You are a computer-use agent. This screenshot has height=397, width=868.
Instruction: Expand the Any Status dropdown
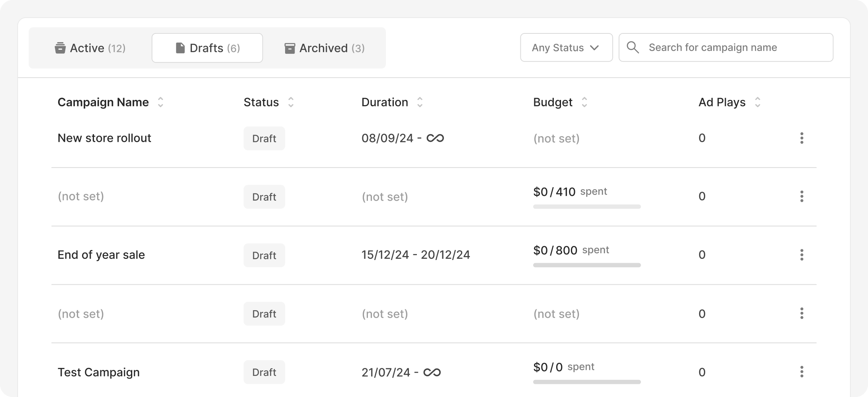coord(566,47)
